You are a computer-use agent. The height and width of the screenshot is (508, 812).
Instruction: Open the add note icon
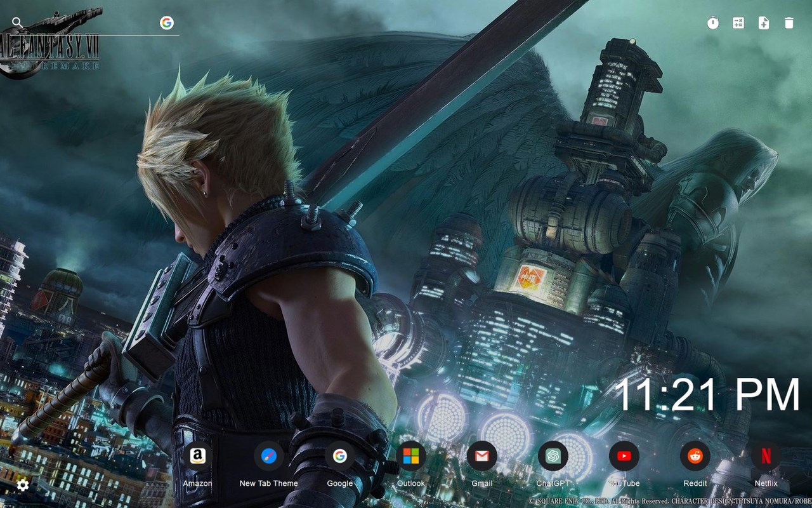tap(764, 23)
